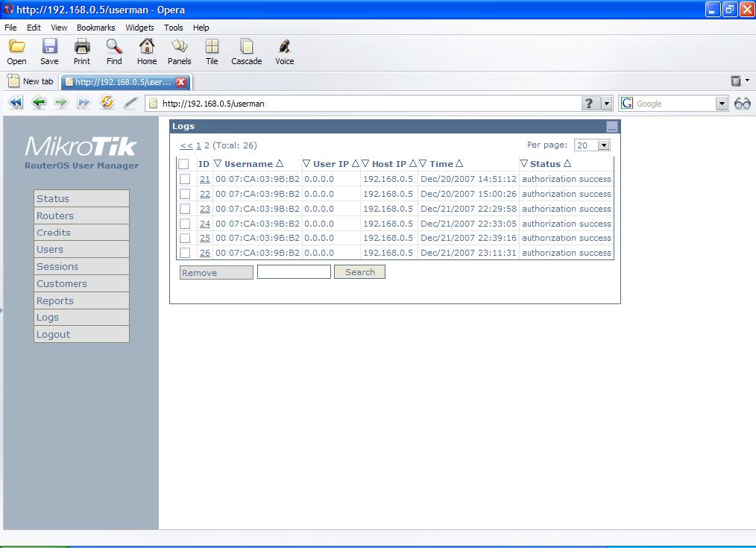756x548 pixels.
Task: Expand the address bar dropdown arrow
Action: pos(607,103)
